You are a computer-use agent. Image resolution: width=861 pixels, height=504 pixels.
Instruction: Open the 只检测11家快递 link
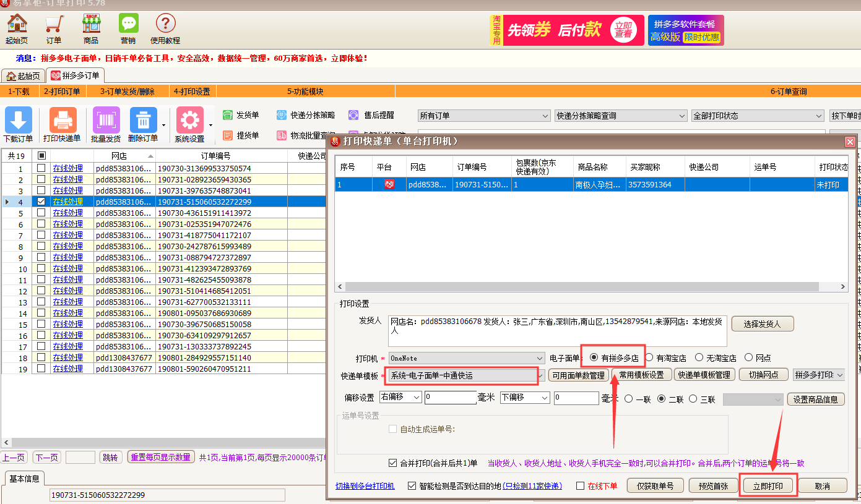pos(532,486)
